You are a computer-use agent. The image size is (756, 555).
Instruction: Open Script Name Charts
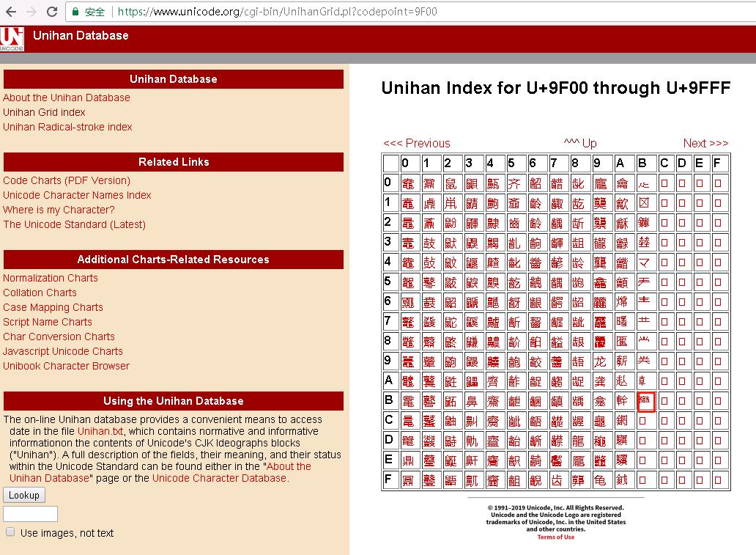tap(47, 322)
